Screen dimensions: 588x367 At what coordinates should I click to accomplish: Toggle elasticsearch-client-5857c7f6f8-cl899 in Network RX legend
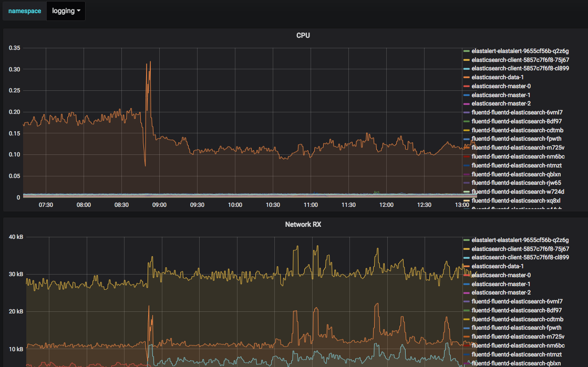(x=520, y=258)
